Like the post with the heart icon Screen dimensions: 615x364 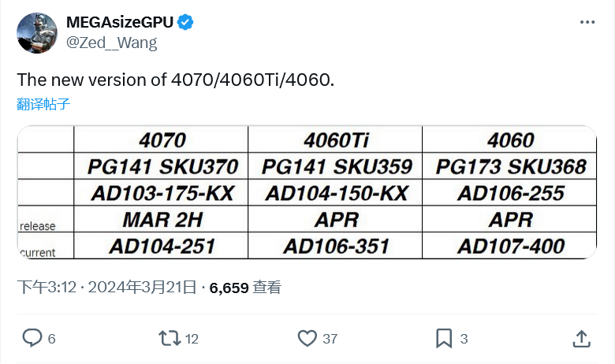click(x=307, y=338)
